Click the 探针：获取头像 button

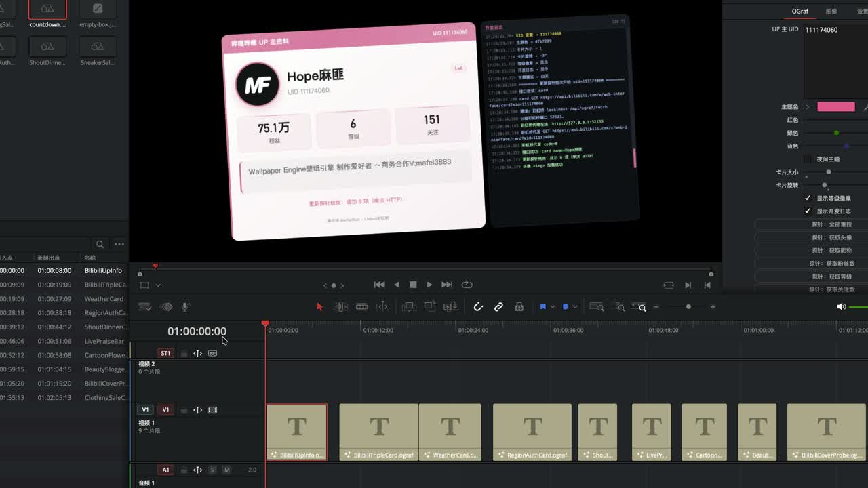831,237
